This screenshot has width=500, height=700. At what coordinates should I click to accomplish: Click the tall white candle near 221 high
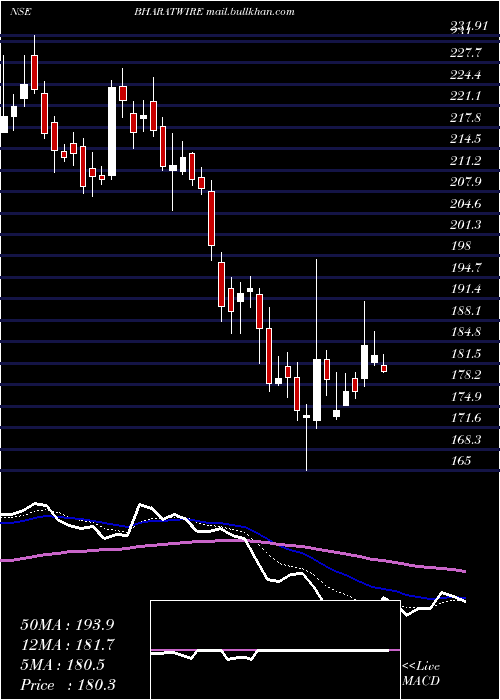point(112,131)
